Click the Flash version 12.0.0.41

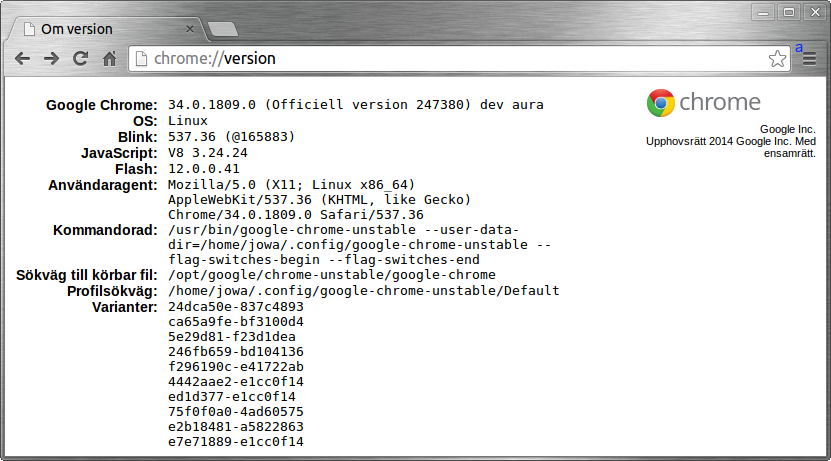[x=204, y=169]
